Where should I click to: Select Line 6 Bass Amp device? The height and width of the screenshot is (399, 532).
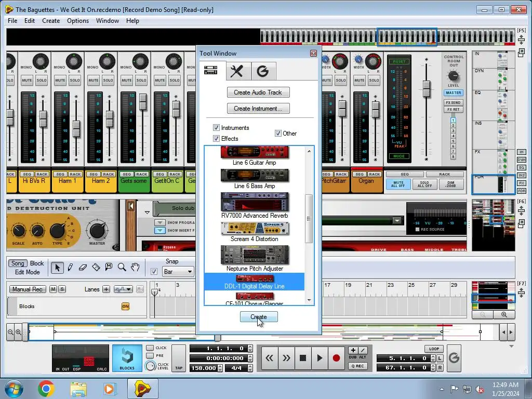click(x=255, y=179)
